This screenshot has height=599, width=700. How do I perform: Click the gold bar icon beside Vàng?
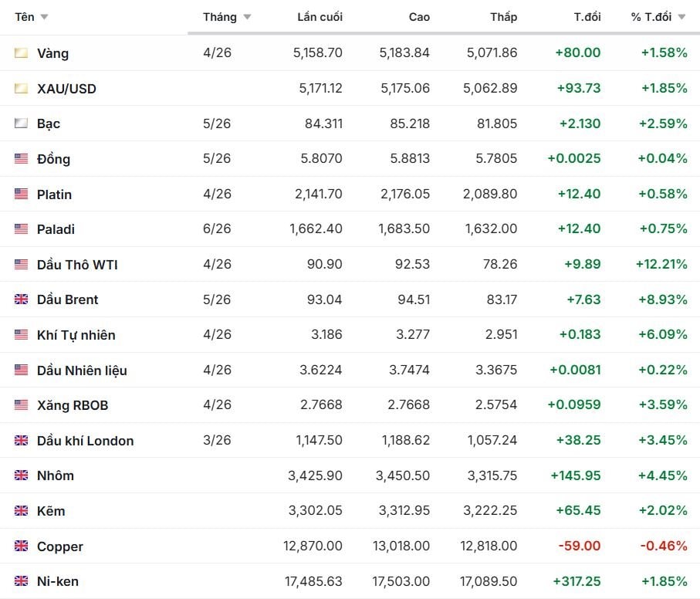tap(21, 53)
